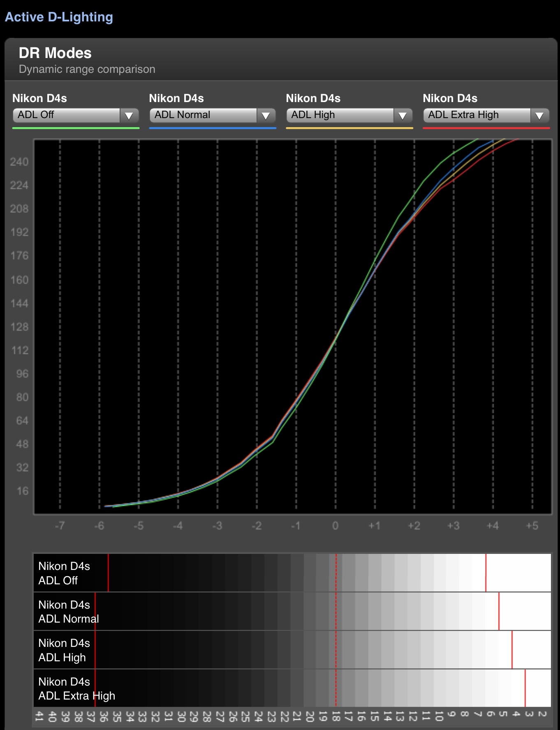This screenshot has width=560, height=730.
Task: Click the right red marker in ADL High strip
Action: tap(512, 649)
